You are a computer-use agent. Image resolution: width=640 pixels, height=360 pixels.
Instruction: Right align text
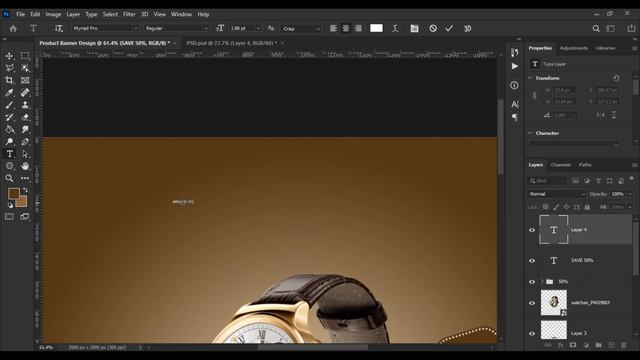[358, 28]
